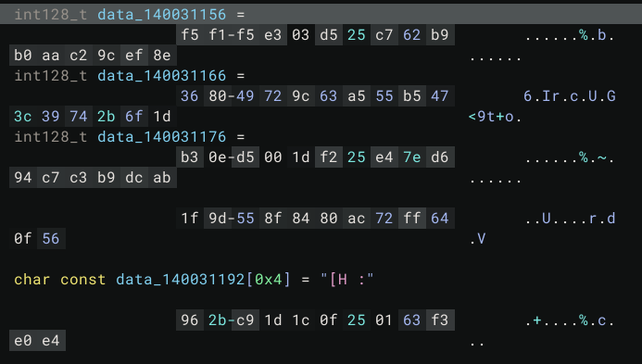Select hex byte e3 in first row
The image size is (642, 364).
272,35
